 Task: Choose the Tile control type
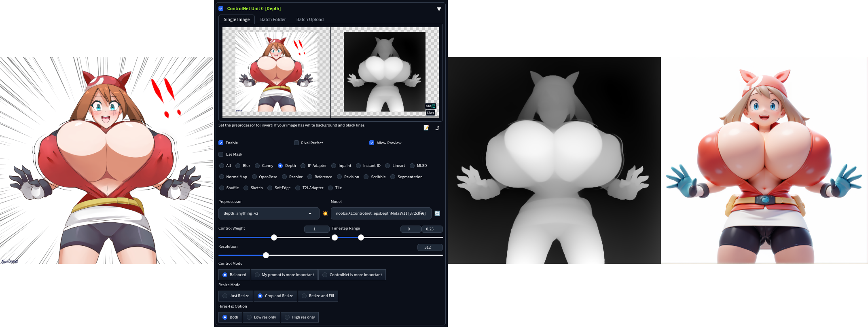330,188
